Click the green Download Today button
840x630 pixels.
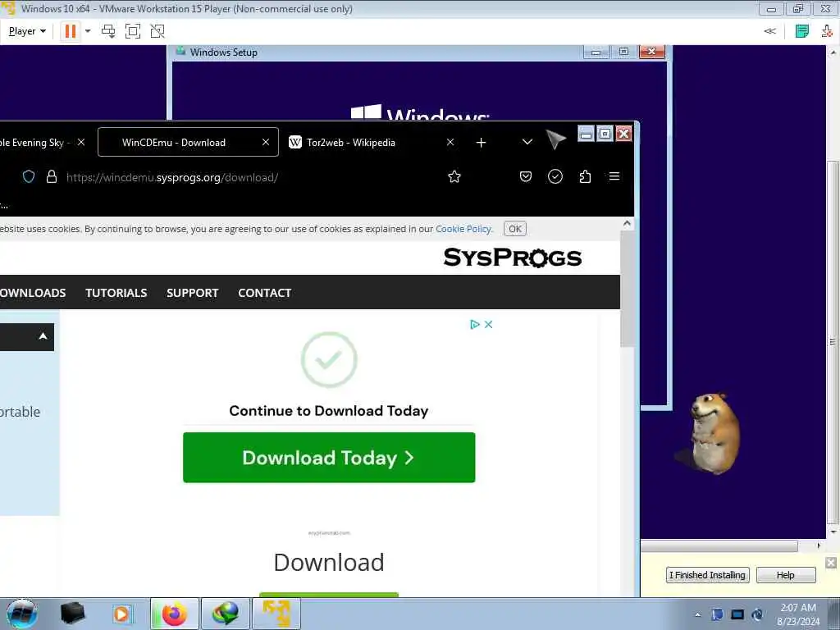pyautogui.click(x=329, y=458)
